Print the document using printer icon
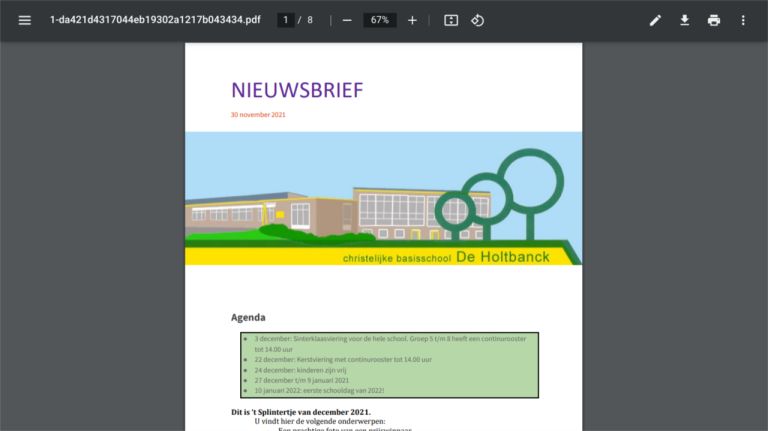The image size is (768, 431). [714, 20]
